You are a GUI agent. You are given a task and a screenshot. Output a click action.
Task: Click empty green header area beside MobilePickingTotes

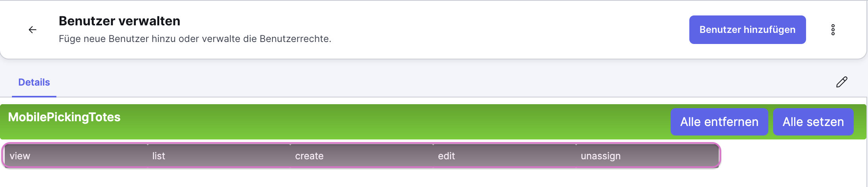point(397,121)
